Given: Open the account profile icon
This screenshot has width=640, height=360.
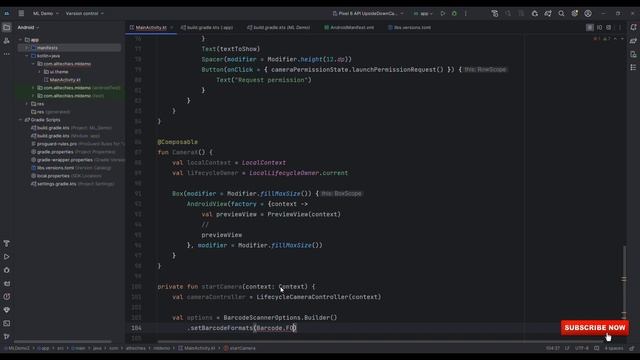Looking at the screenshot, I should 588,13.
